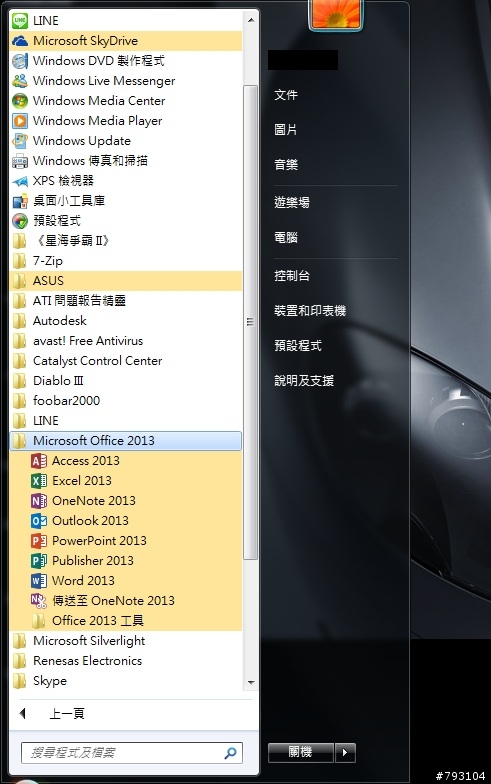This screenshot has width=491, height=784.
Task: Click the Windows Update icon
Action: coord(20,140)
